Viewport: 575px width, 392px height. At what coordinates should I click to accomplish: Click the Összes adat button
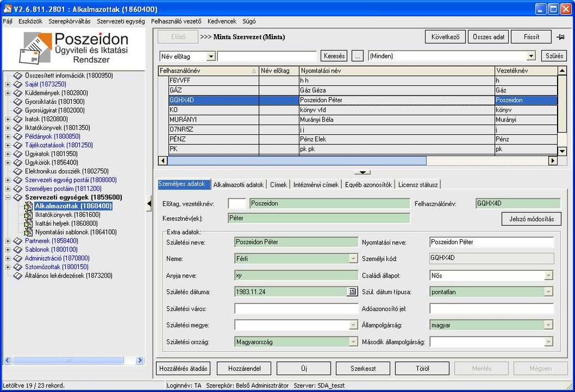pos(489,37)
